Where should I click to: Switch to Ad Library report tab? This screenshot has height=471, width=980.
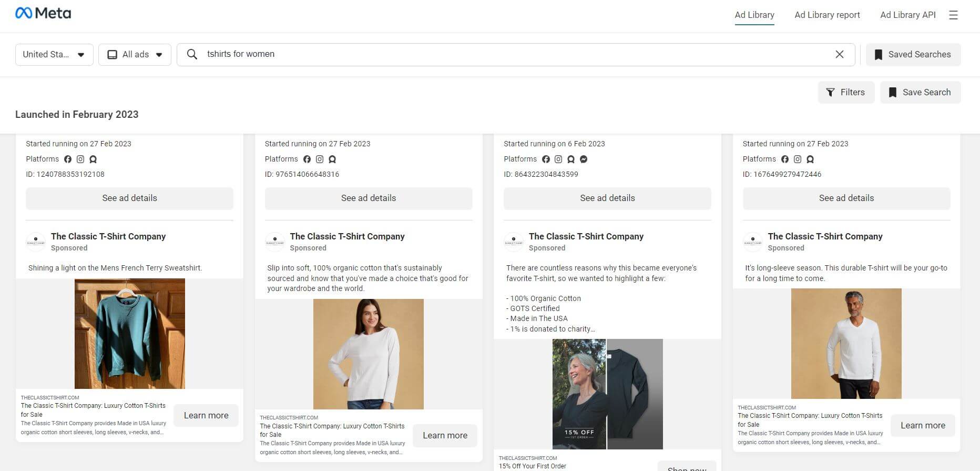coord(827,15)
